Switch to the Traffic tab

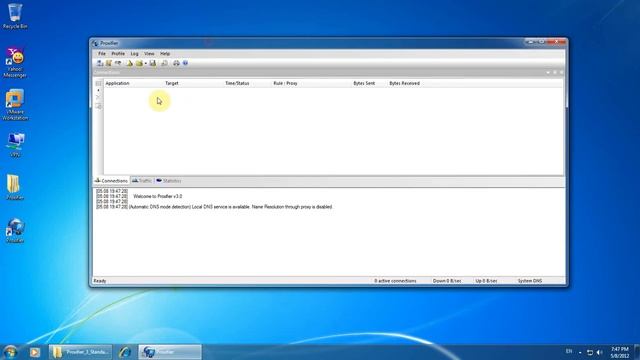coord(142,181)
